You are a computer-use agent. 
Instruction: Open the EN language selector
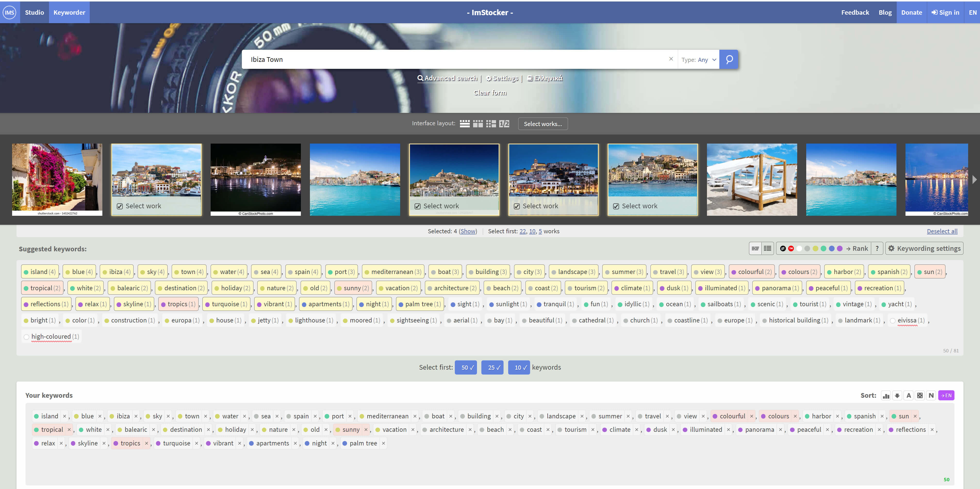tap(972, 12)
